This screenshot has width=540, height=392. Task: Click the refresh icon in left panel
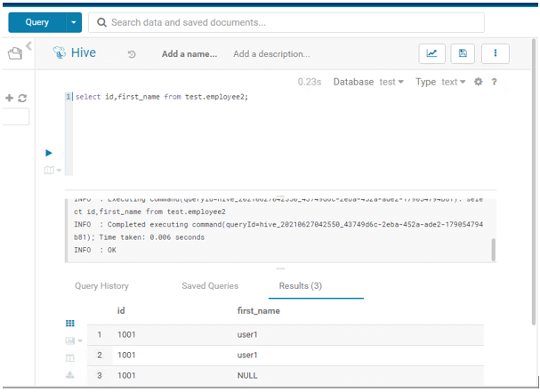pyautogui.click(x=22, y=99)
